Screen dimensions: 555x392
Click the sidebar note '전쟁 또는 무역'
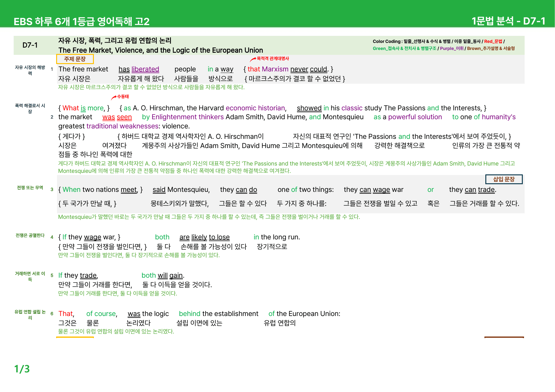[x=30, y=188]
